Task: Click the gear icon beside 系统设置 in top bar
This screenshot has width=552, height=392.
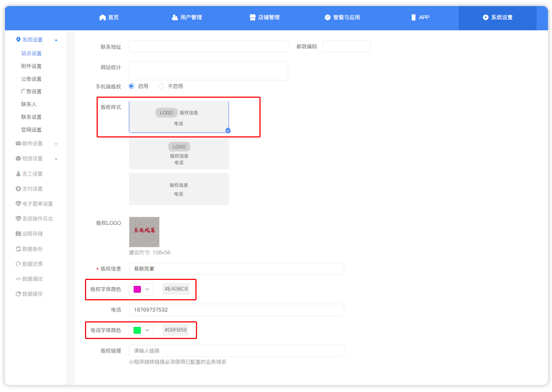Action: coord(485,17)
